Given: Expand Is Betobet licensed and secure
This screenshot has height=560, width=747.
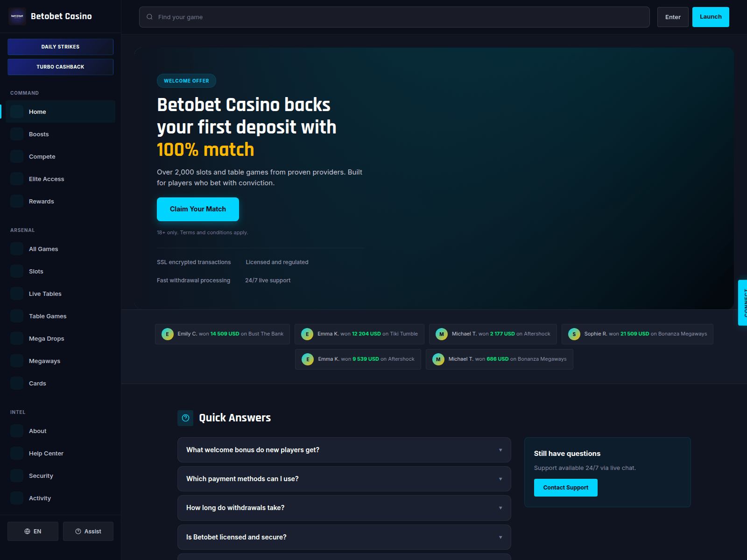Looking at the screenshot, I should 344,537.
